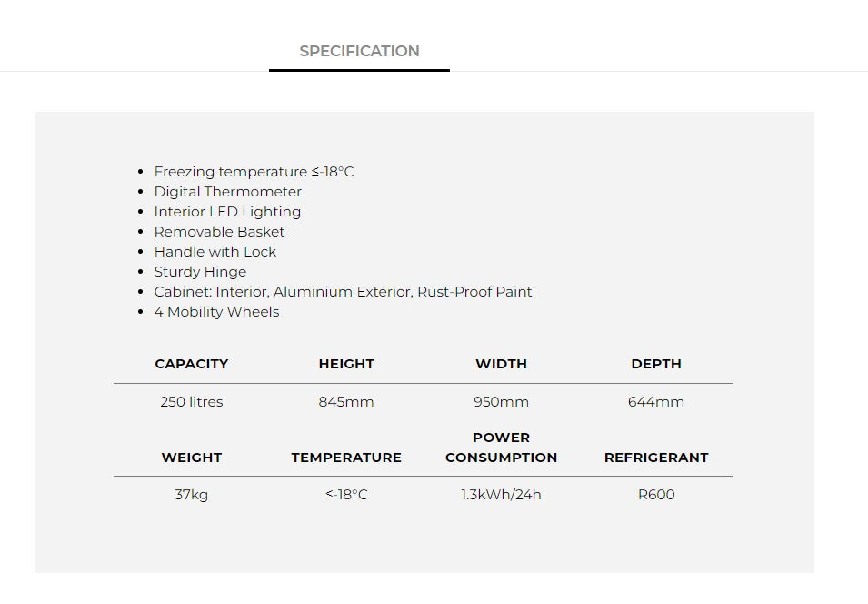Select the 37kg weight value
This screenshot has height=604, width=868.
192,495
